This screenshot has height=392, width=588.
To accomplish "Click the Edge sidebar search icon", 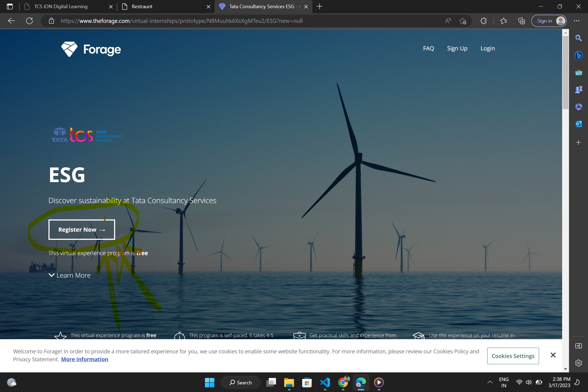I will (x=578, y=38).
